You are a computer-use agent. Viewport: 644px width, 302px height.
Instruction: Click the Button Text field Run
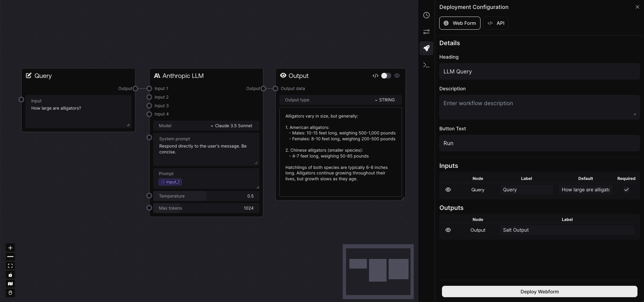(539, 143)
